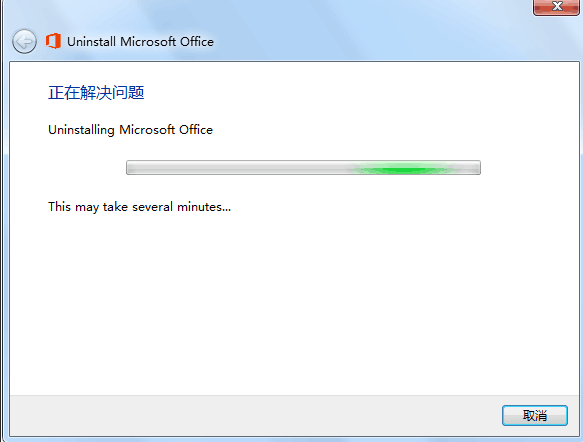This screenshot has height=442, width=583.
Task: Close the uninstall window with X
Action: (556, 7)
